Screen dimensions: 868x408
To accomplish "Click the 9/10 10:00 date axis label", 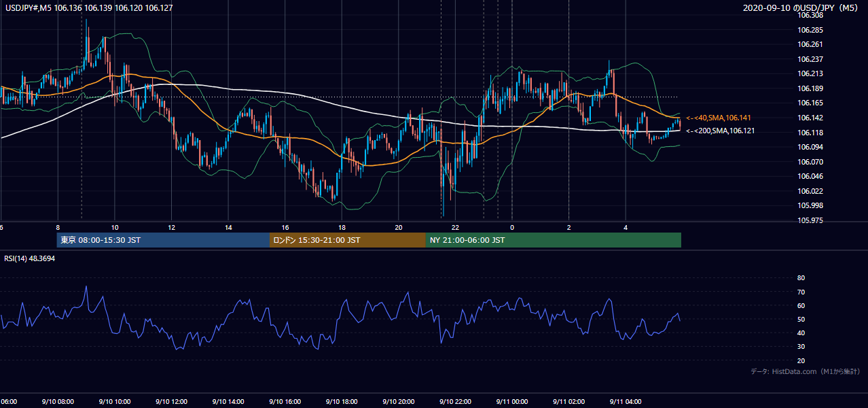I will (x=113, y=402).
